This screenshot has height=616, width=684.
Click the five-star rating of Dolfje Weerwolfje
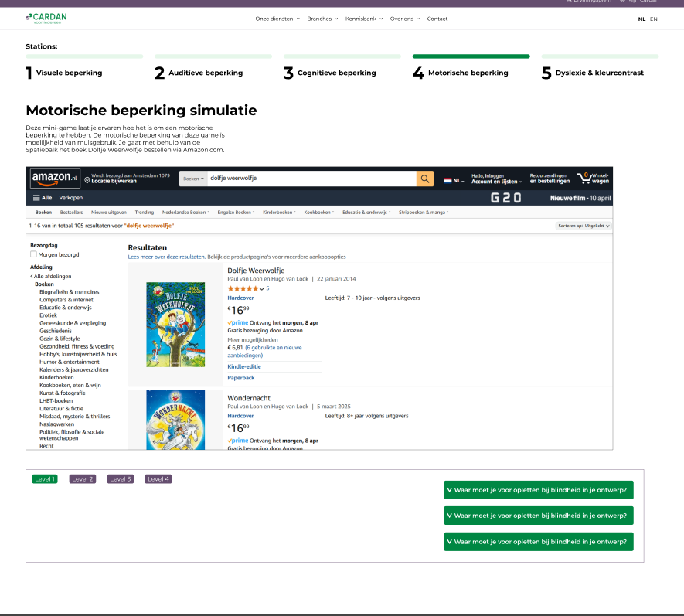point(245,288)
